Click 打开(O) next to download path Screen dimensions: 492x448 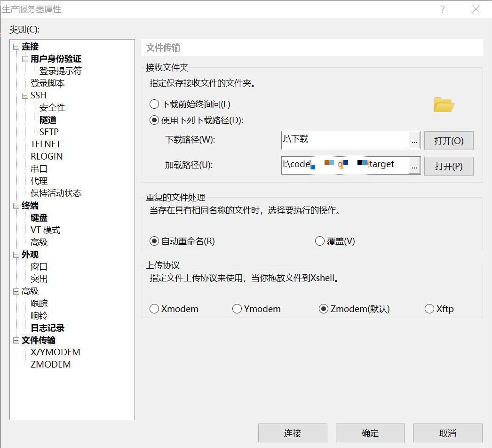[x=448, y=141]
